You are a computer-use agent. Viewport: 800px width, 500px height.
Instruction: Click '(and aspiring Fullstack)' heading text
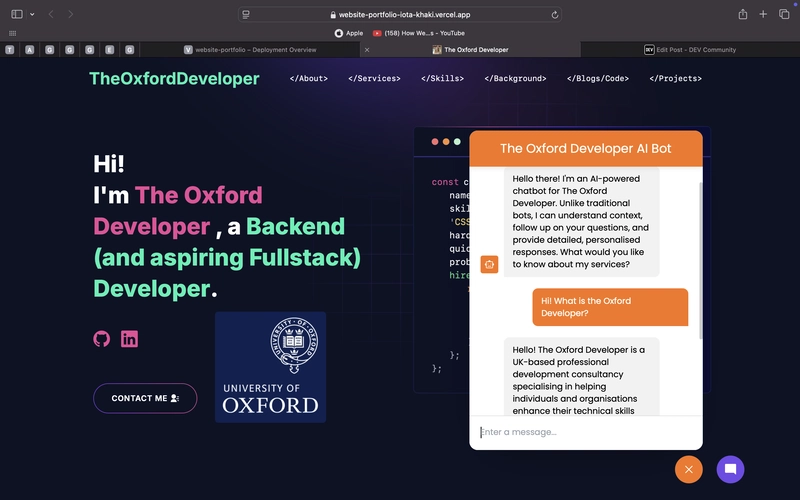coord(227,258)
